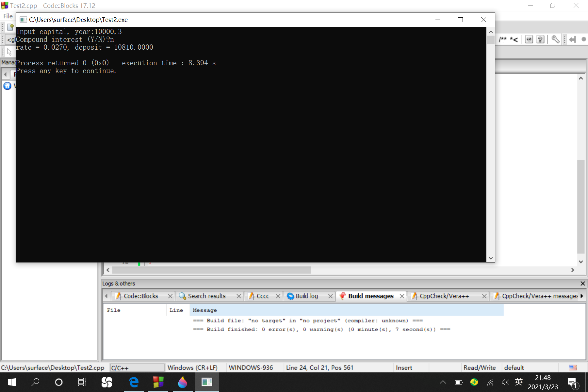
Task: Click 'Line 24, Col 21, Pos 561' status
Action: tap(320, 368)
